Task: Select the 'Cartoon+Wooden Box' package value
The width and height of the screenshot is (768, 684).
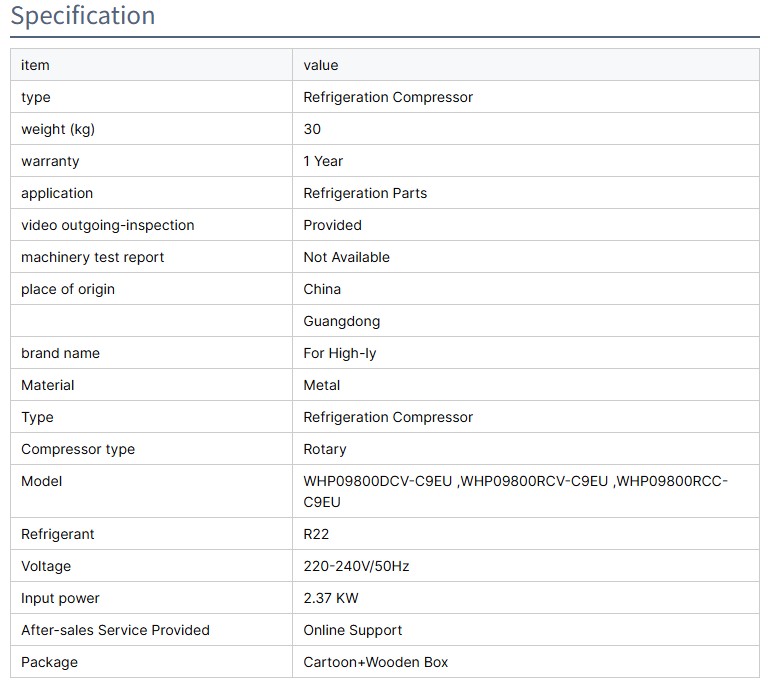Action: (376, 662)
